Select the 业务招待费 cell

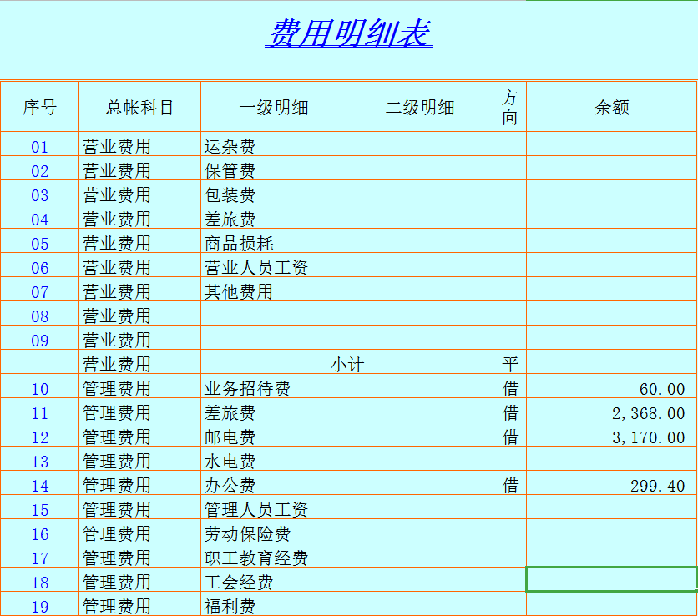(x=272, y=387)
